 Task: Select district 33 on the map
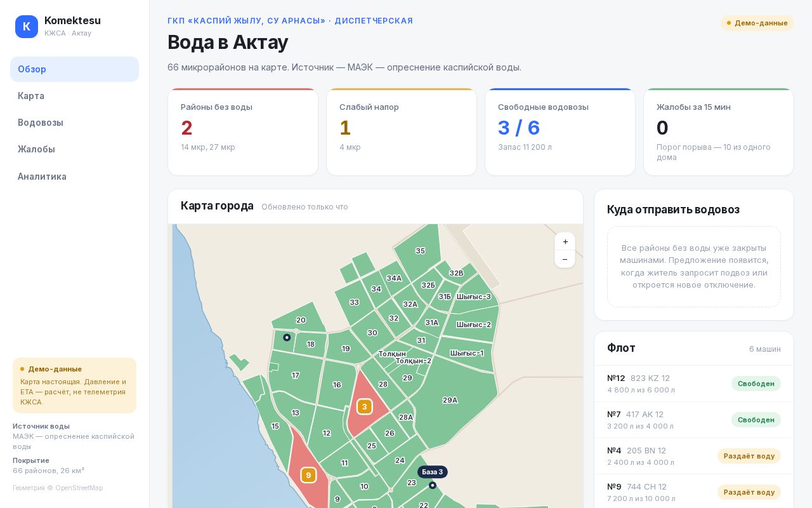click(354, 302)
